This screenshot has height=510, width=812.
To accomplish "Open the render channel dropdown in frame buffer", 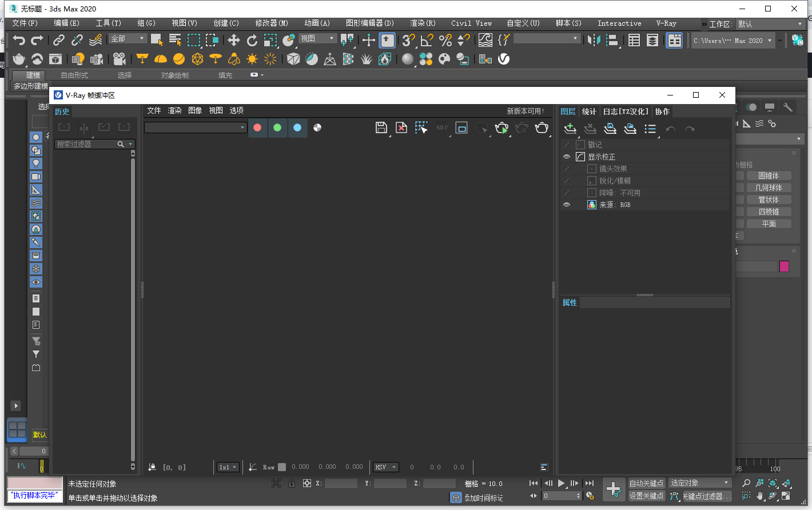I will click(196, 127).
